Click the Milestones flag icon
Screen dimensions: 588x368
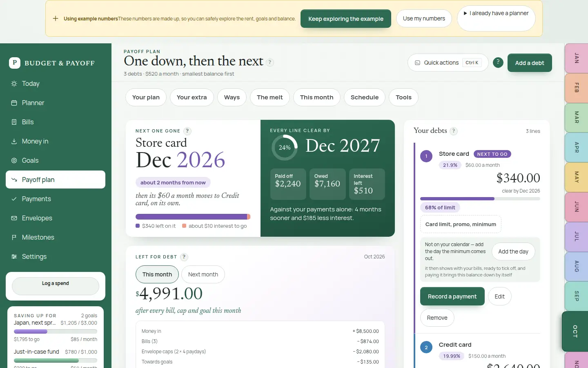coord(14,237)
